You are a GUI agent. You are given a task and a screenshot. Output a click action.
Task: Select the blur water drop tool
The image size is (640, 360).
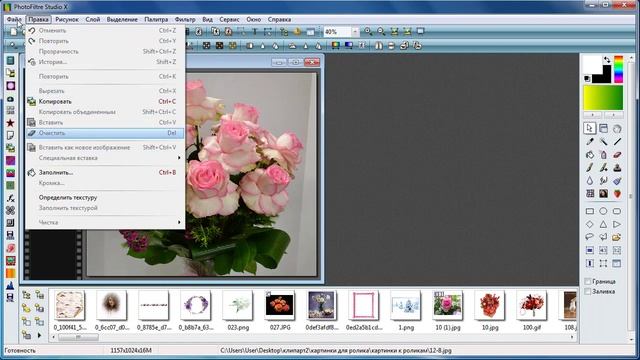[590, 180]
